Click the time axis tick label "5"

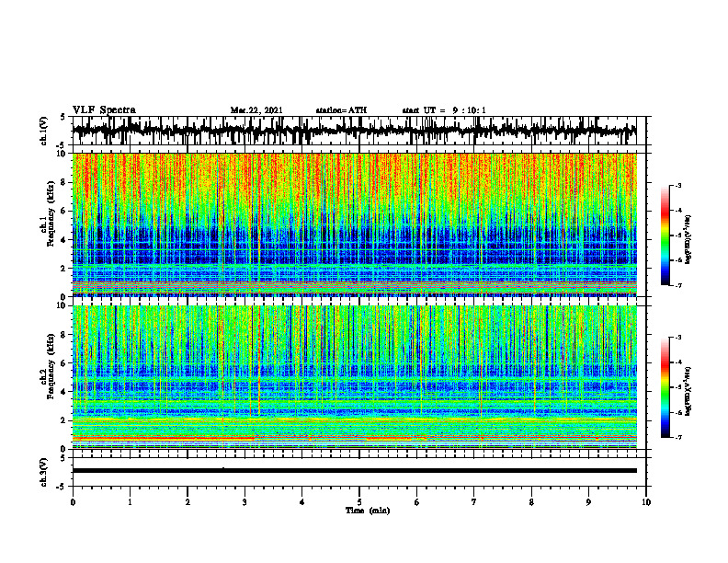click(359, 502)
